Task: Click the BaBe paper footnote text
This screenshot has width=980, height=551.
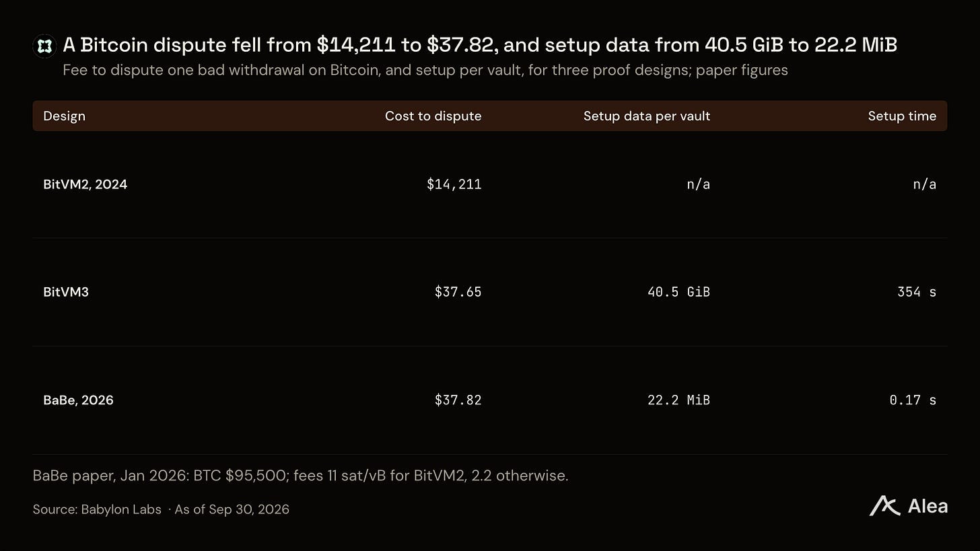Action: click(x=300, y=476)
